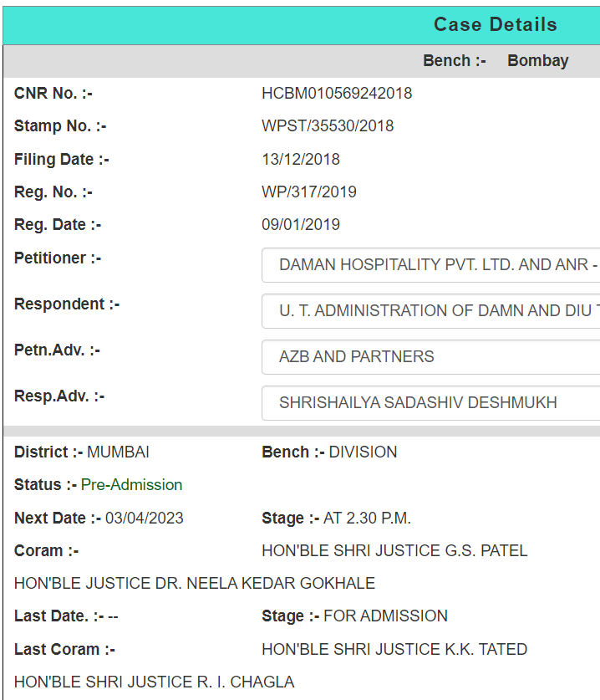Click Hon'ble Shri Justice G.S. Patel
Viewport: 600px width, 700px height.
click(394, 551)
